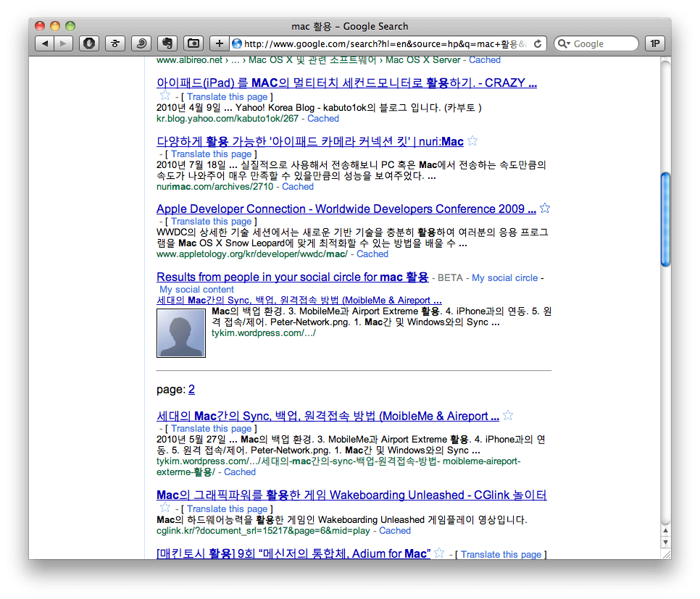Screen dimensions: 700x599
Task: Click the URL address bar
Action: coord(384,43)
